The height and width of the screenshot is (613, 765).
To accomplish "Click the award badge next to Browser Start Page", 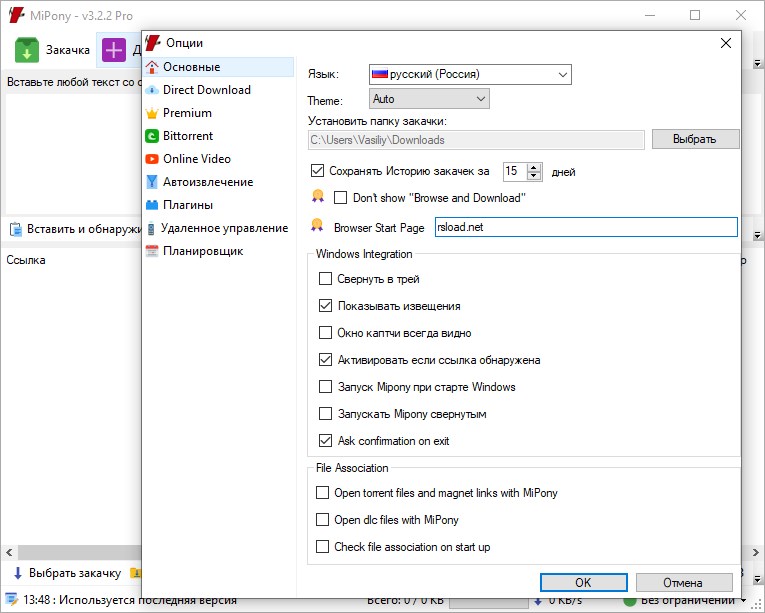I will [317, 225].
